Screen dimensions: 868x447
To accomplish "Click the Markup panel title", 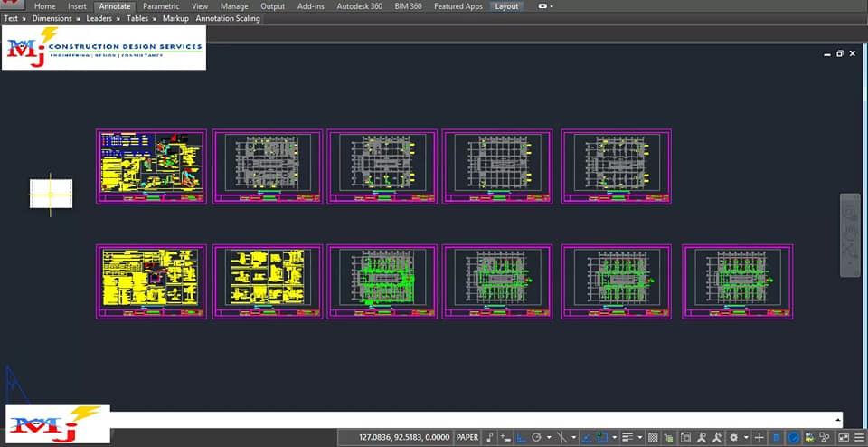I will coord(175,18).
